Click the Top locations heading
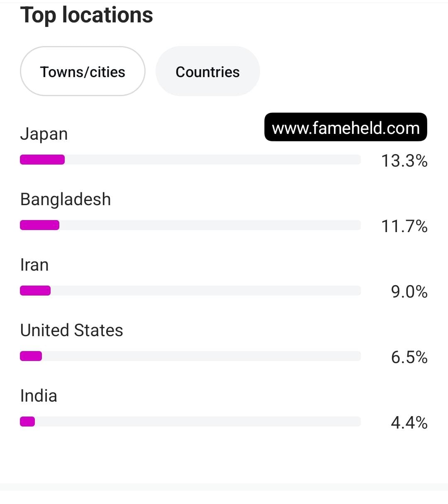 [86, 15]
